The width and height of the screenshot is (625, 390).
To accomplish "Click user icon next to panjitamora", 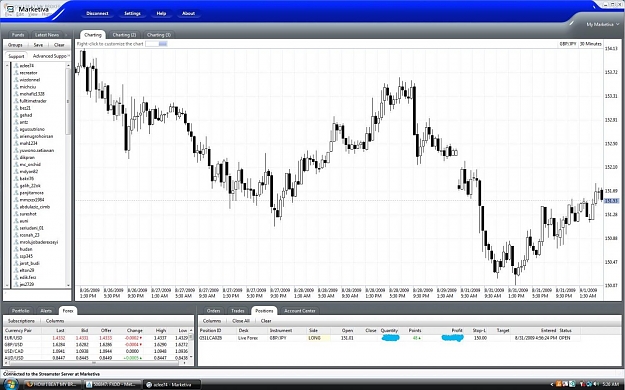I will point(16,193).
